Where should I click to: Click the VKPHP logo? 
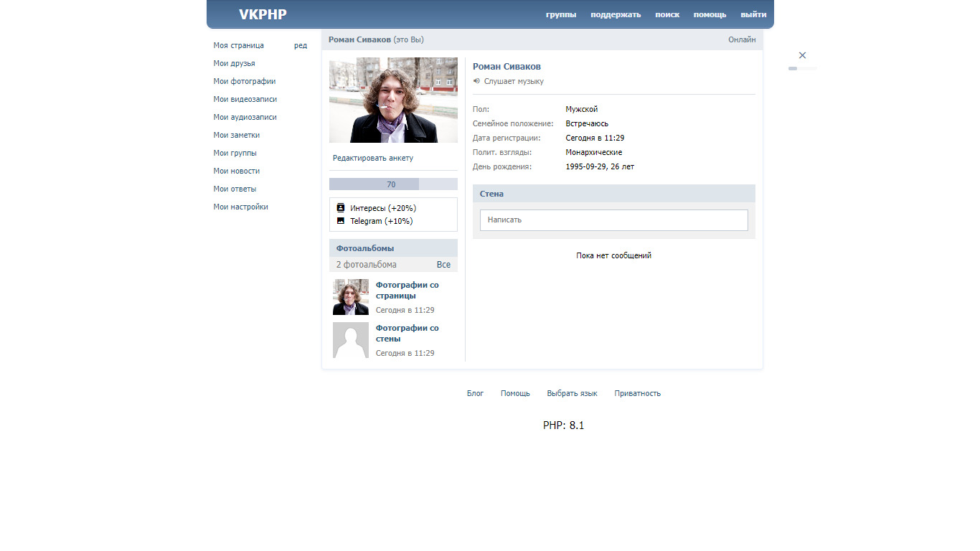(x=263, y=14)
